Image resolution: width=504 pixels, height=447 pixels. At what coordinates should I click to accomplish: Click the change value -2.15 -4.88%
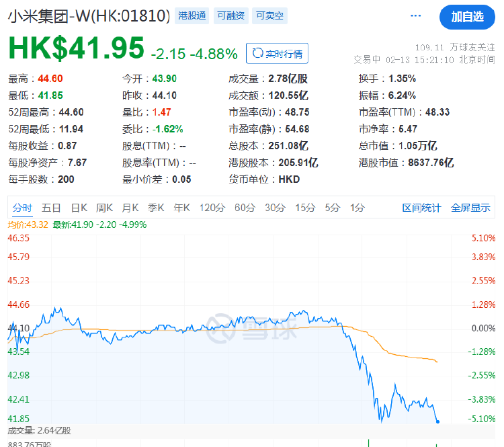coord(194,54)
